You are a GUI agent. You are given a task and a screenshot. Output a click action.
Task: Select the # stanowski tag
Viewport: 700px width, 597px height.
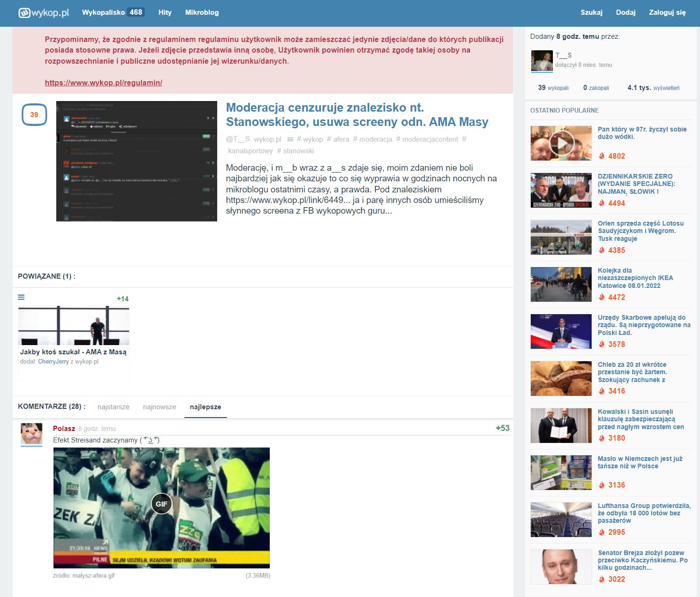[x=295, y=150]
